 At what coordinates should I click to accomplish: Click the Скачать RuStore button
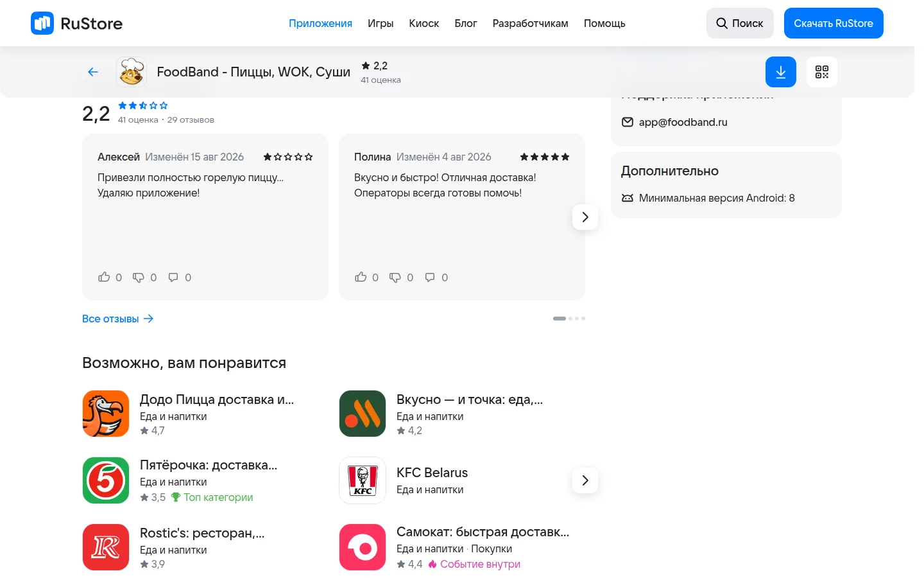point(834,23)
